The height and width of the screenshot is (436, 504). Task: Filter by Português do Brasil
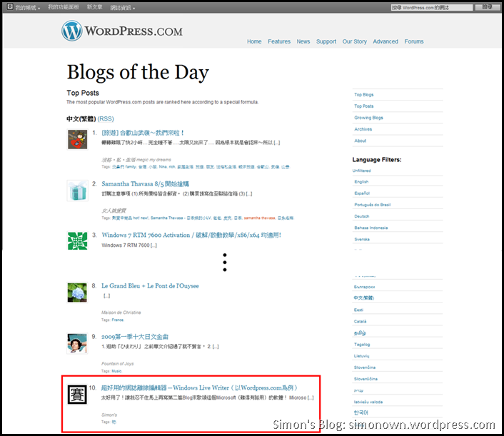pos(373,205)
